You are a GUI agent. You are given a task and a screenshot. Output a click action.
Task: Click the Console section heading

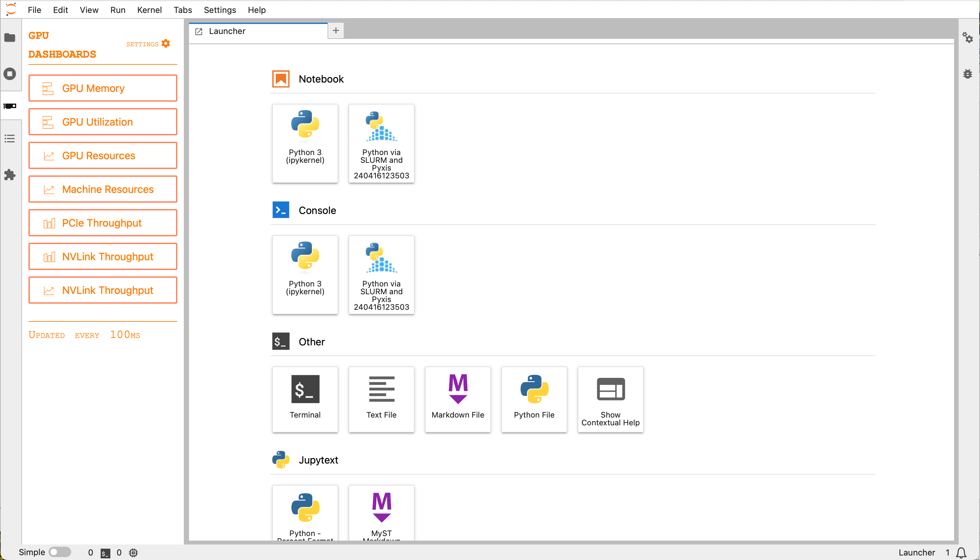(317, 210)
